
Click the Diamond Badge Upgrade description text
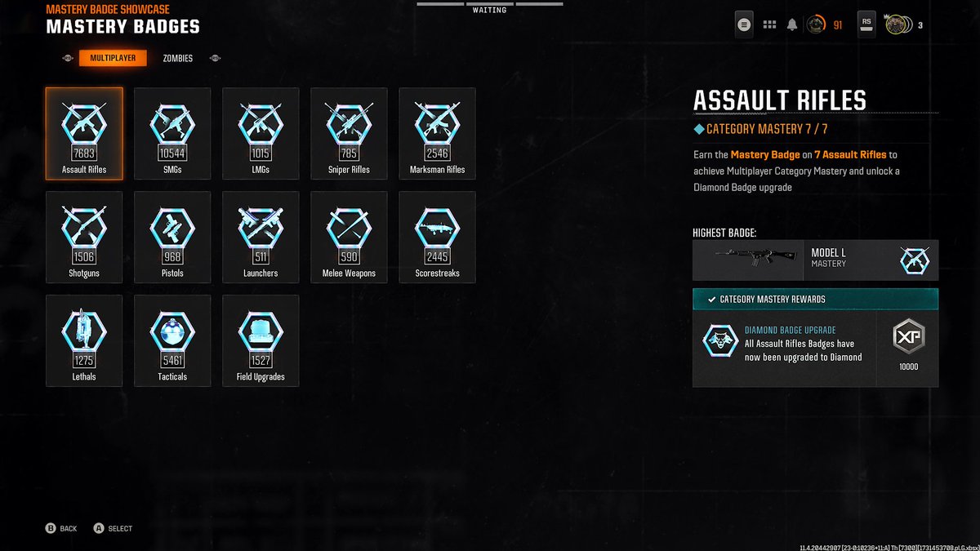click(x=804, y=350)
